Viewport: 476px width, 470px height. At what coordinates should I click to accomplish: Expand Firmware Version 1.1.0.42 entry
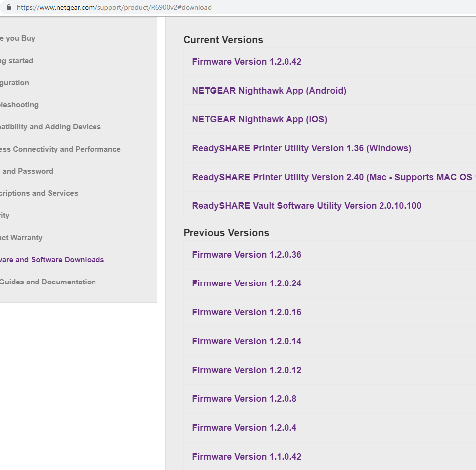tap(247, 457)
